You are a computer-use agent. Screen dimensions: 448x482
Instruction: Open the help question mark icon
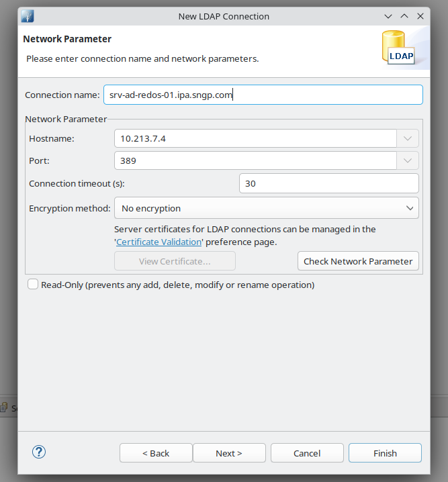point(38,452)
